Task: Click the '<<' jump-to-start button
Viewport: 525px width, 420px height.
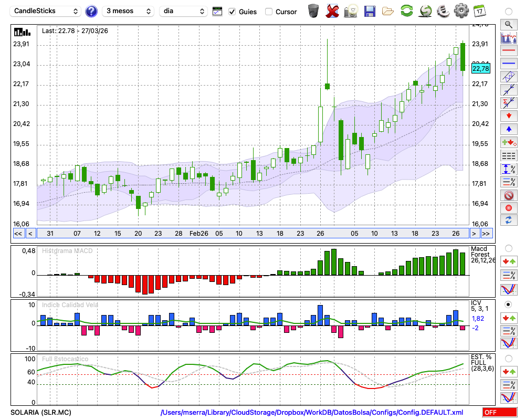Action: tap(18, 234)
